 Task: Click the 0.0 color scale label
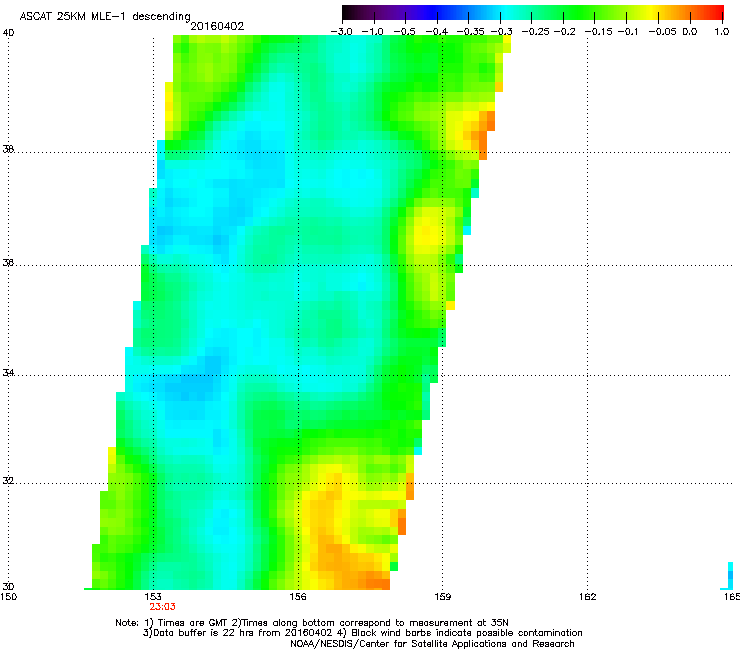click(x=690, y=32)
